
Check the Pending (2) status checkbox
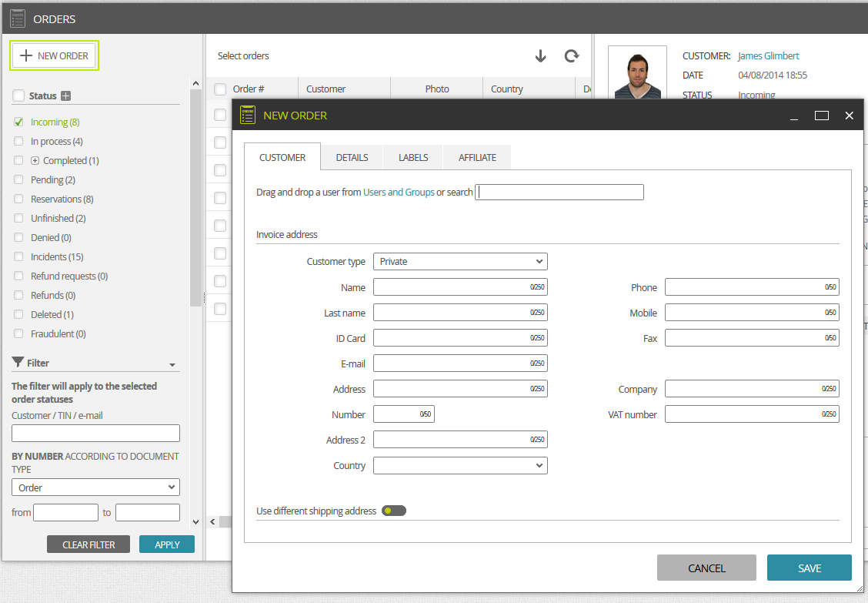(18, 179)
